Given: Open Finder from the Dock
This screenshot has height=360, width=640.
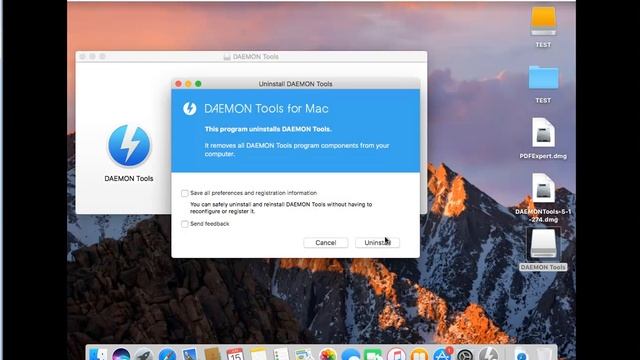Looking at the screenshot, I should [98, 354].
